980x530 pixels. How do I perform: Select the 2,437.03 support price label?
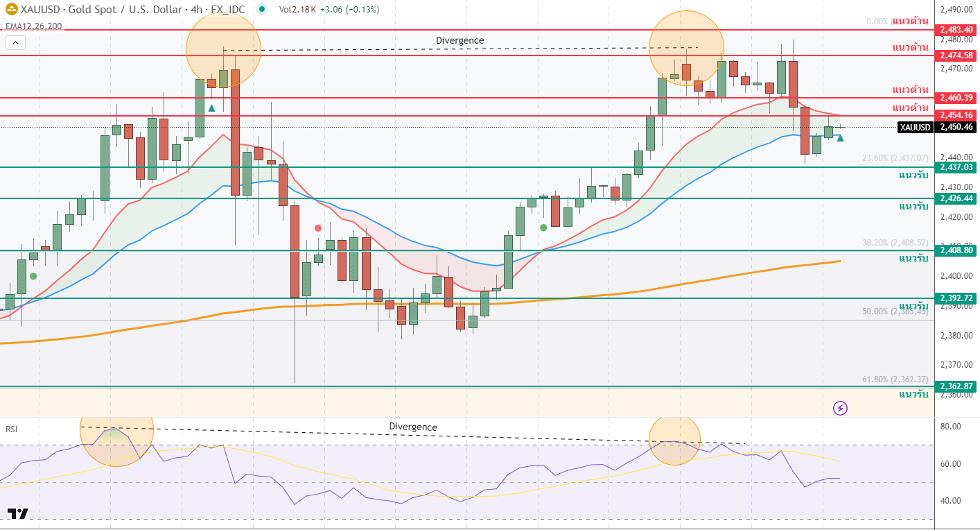956,167
